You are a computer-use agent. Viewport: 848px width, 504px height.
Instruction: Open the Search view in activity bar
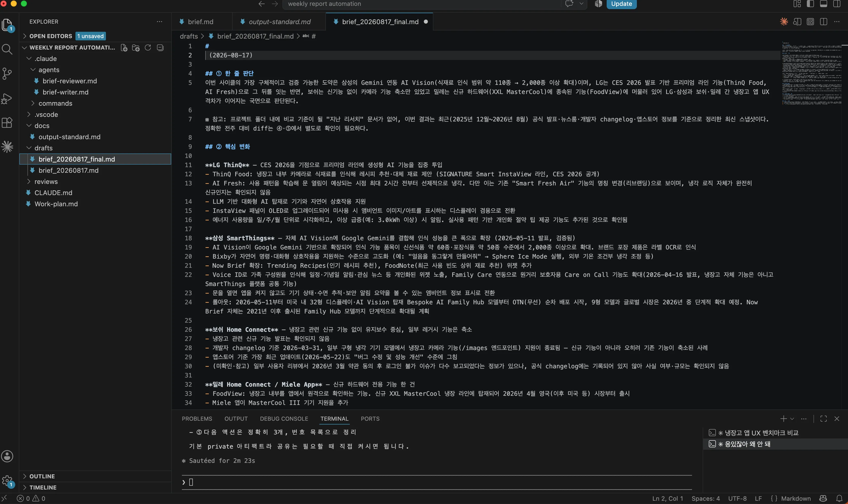pyautogui.click(x=7, y=49)
